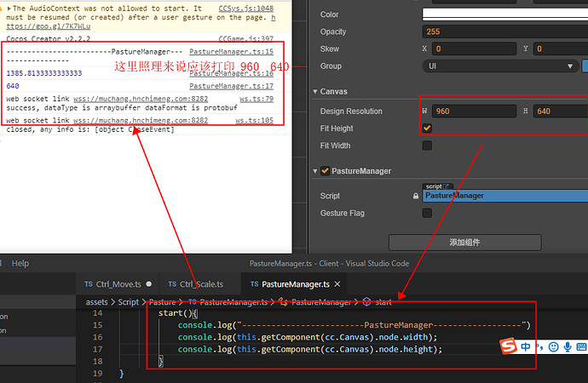Click the 添加组件 add component button
The width and height of the screenshot is (588, 383).
coord(465,243)
